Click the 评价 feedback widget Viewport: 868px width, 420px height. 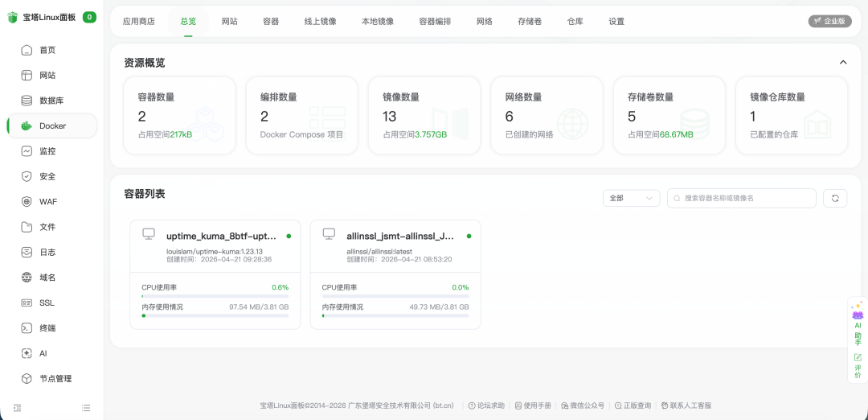858,366
